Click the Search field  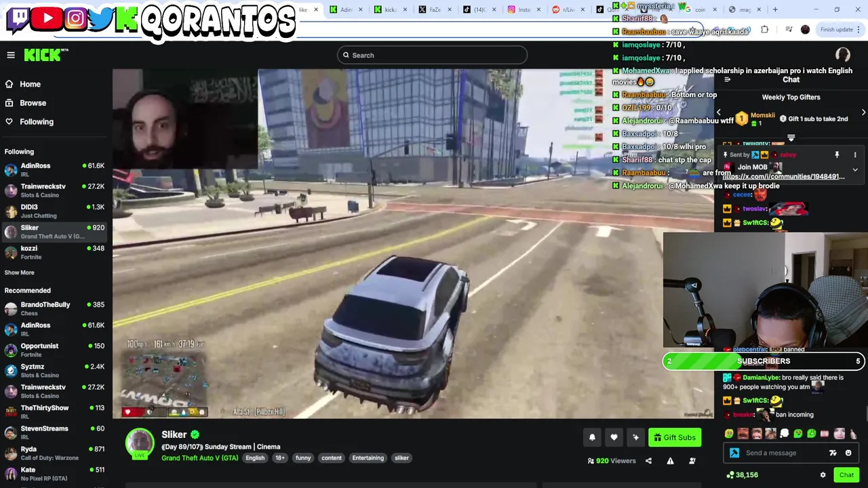[x=432, y=55]
